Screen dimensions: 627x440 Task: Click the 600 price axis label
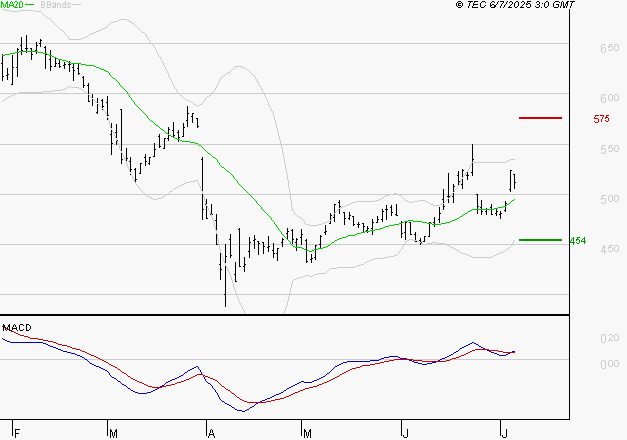(609, 98)
